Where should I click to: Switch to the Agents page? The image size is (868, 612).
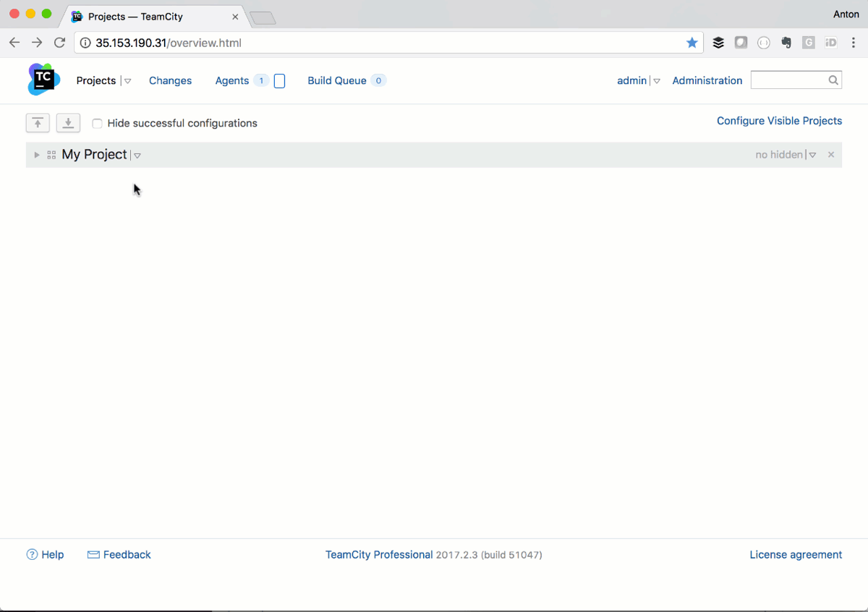tap(232, 80)
